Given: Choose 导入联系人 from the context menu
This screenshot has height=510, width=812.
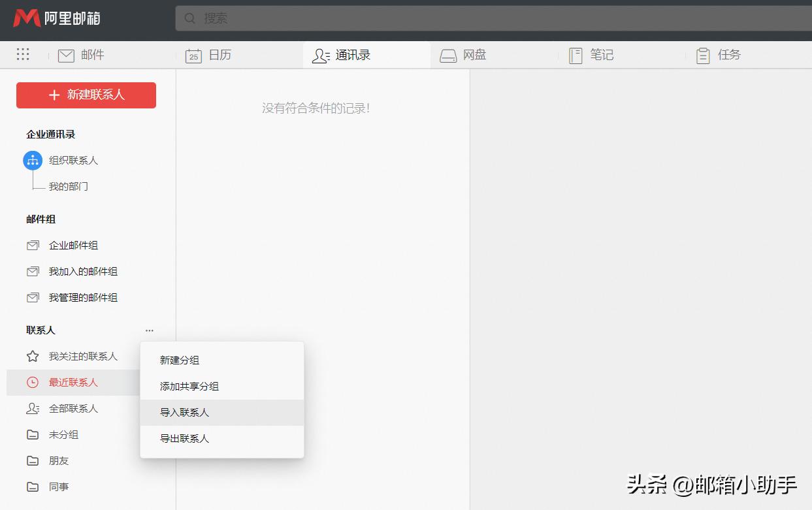Looking at the screenshot, I should (185, 412).
